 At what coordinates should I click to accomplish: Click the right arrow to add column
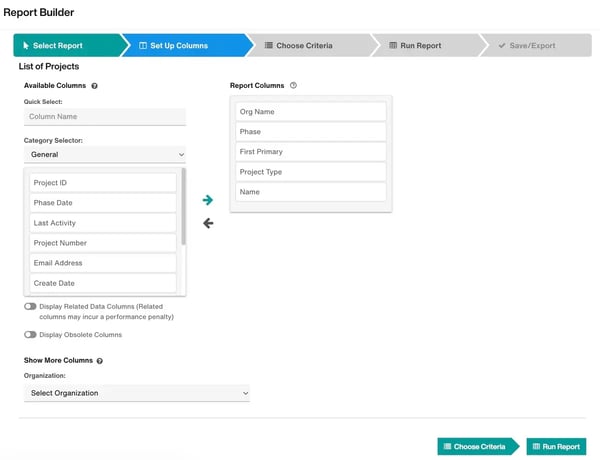point(208,200)
